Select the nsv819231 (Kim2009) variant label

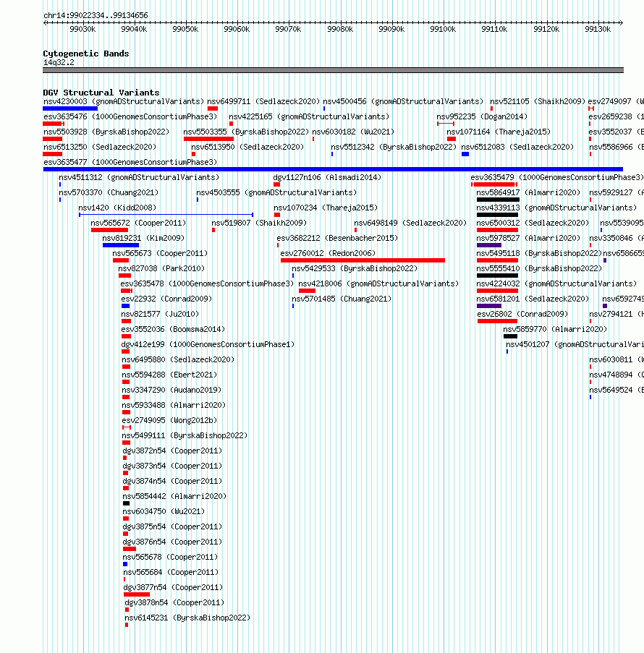[x=143, y=238]
